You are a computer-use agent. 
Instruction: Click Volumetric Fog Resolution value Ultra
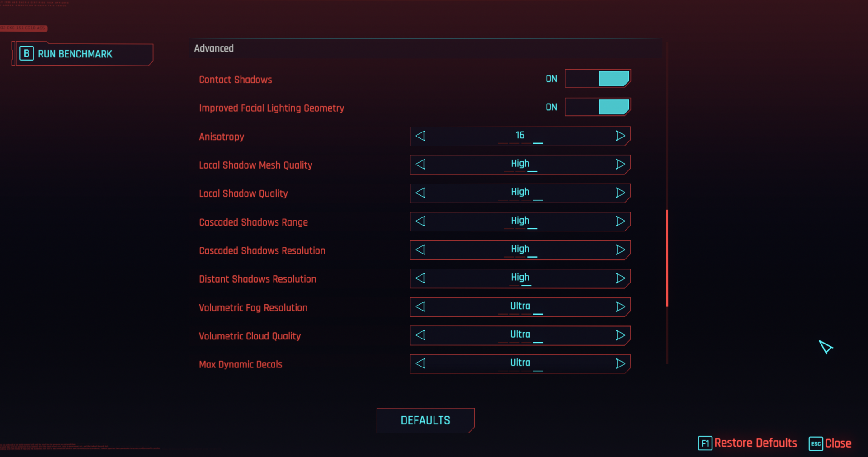click(520, 306)
